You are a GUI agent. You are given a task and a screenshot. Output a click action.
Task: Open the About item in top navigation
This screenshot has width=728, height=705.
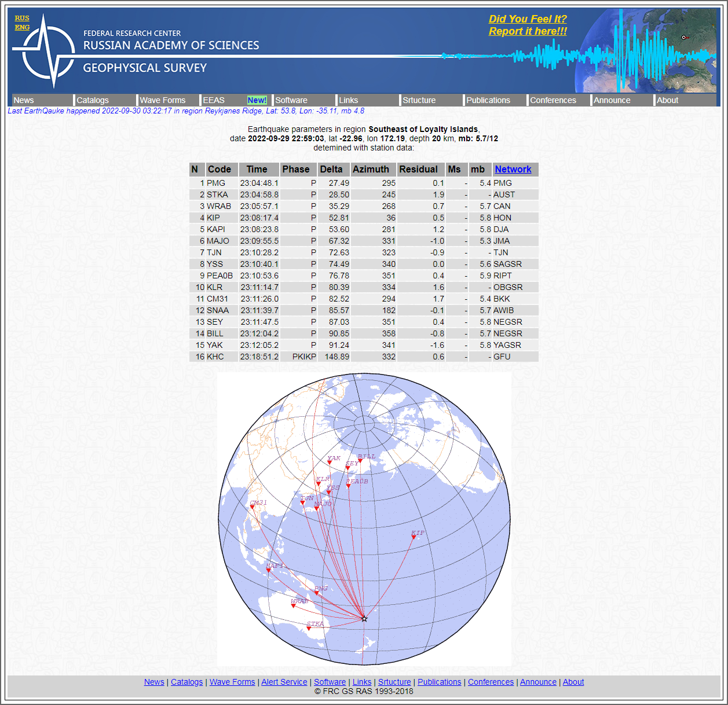point(667,100)
